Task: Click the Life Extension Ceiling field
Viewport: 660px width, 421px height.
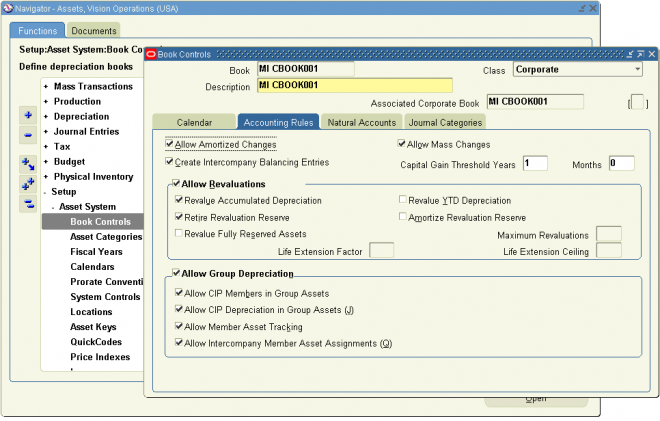Action: click(x=609, y=250)
